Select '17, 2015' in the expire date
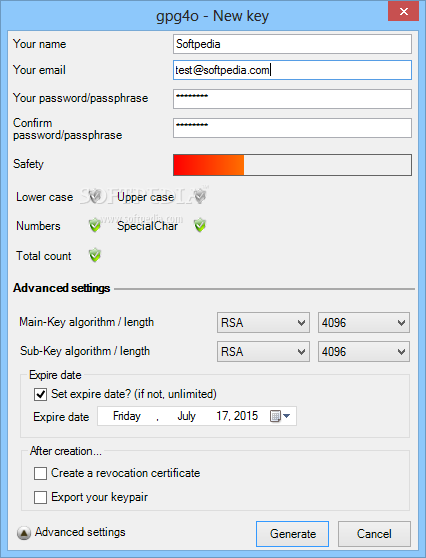426x558 pixels. pos(237,416)
